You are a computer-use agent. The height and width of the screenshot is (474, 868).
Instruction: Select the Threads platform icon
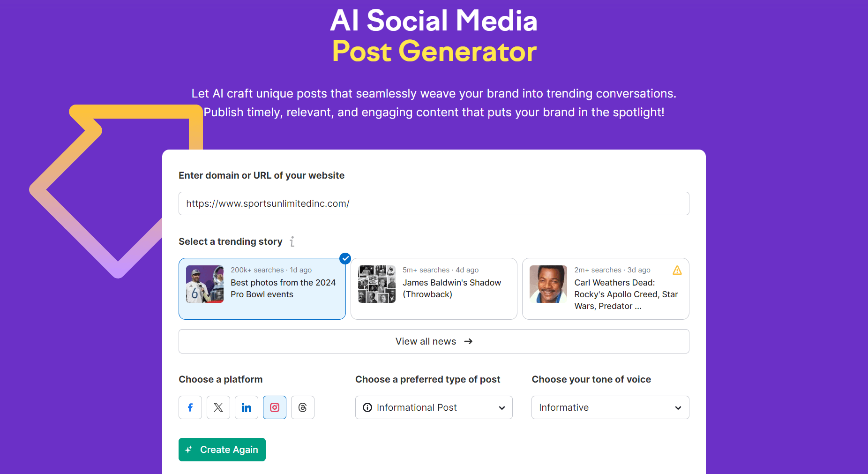click(302, 407)
